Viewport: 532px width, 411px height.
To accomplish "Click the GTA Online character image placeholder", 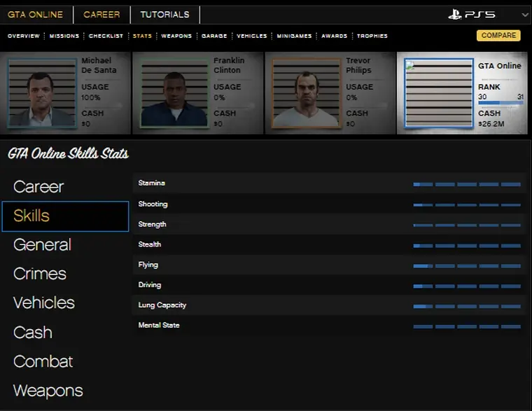I will tap(438, 93).
